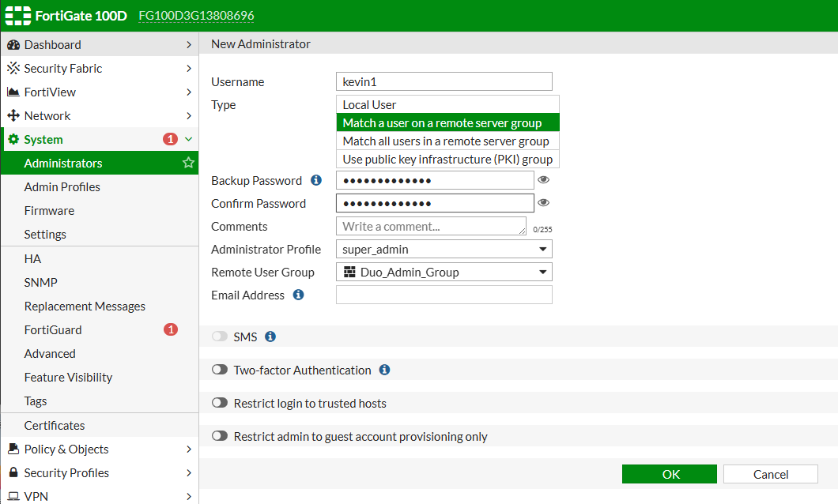Click the Administrators favorite star icon
The height and width of the screenshot is (504, 838).
click(188, 162)
